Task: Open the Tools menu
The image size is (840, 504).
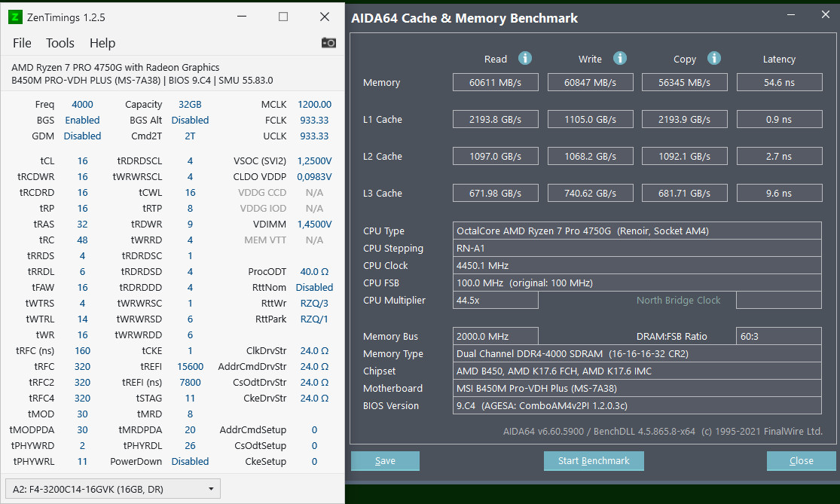Action: pos(60,43)
